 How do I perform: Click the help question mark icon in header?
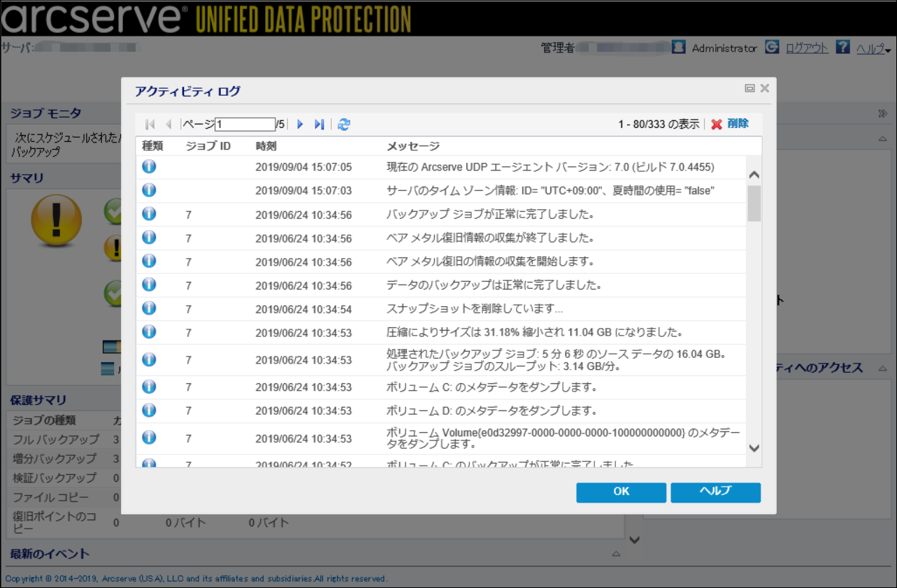pyautogui.click(x=843, y=47)
